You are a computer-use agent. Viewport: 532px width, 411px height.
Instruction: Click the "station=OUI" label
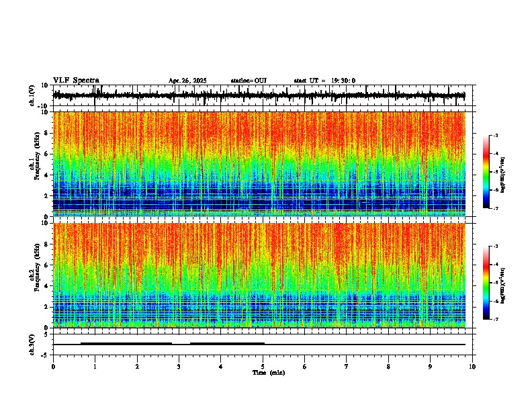click(x=249, y=81)
